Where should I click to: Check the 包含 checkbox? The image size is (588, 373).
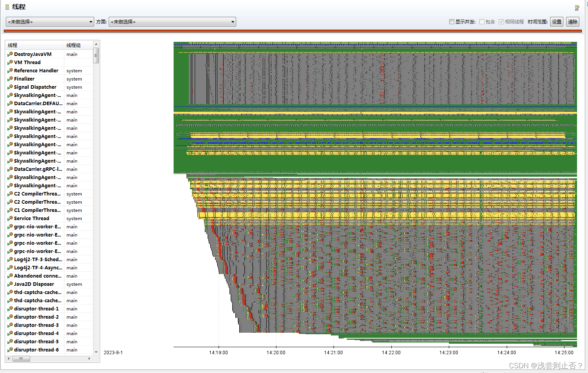pyautogui.click(x=482, y=22)
